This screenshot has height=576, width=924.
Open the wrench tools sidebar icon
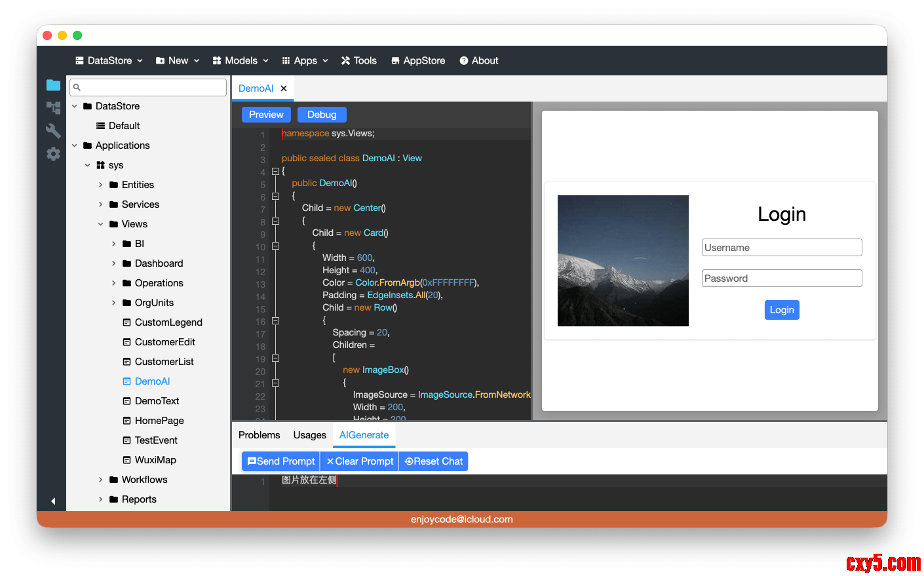coord(53,130)
